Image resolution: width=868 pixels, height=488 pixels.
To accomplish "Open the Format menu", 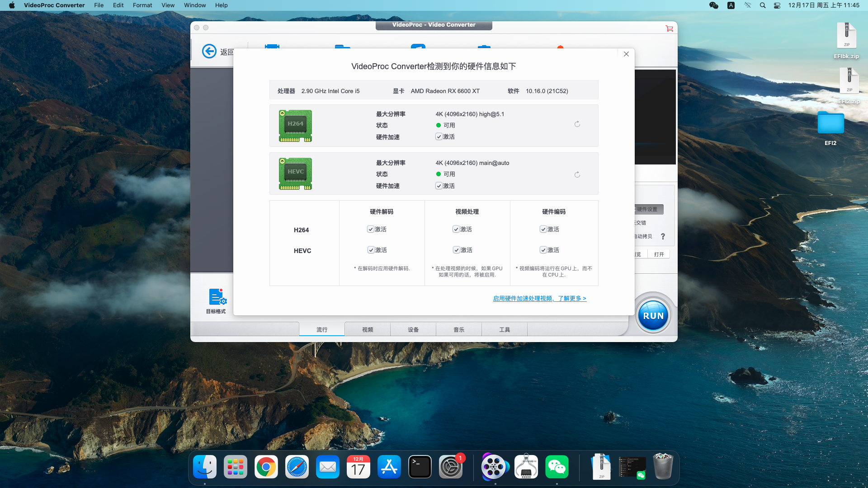I will pos(142,5).
